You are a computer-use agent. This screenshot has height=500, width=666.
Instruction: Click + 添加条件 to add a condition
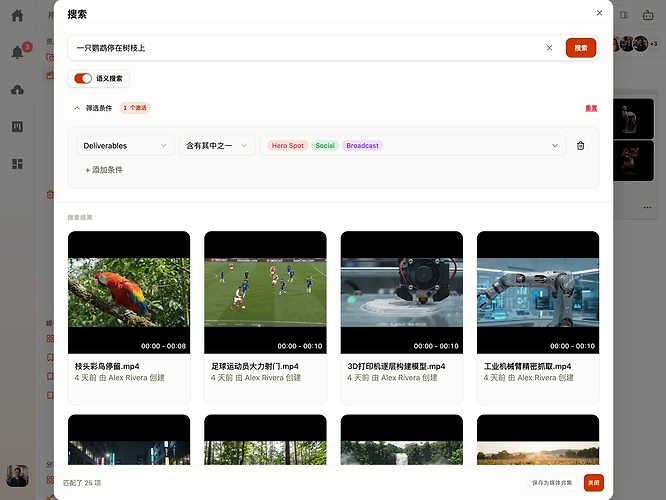point(104,170)
